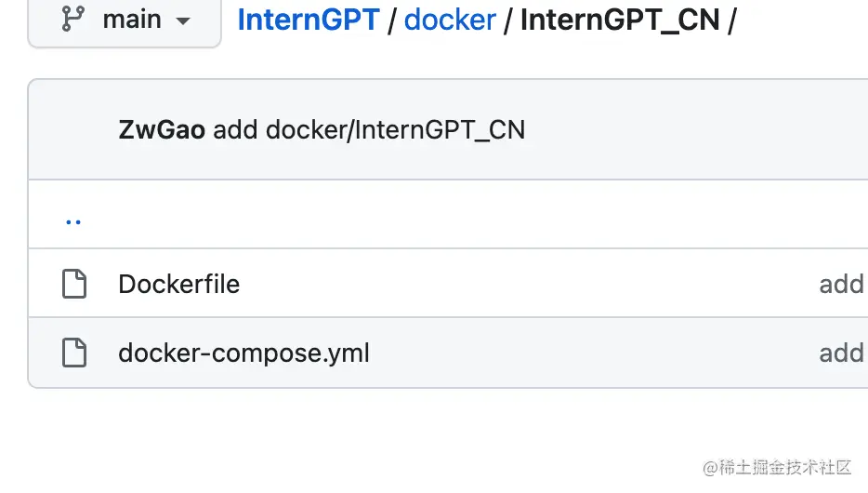Click the InternGPT_CN breadcrumb title
Screen dimensions: 868x493
tap(620, 20)
